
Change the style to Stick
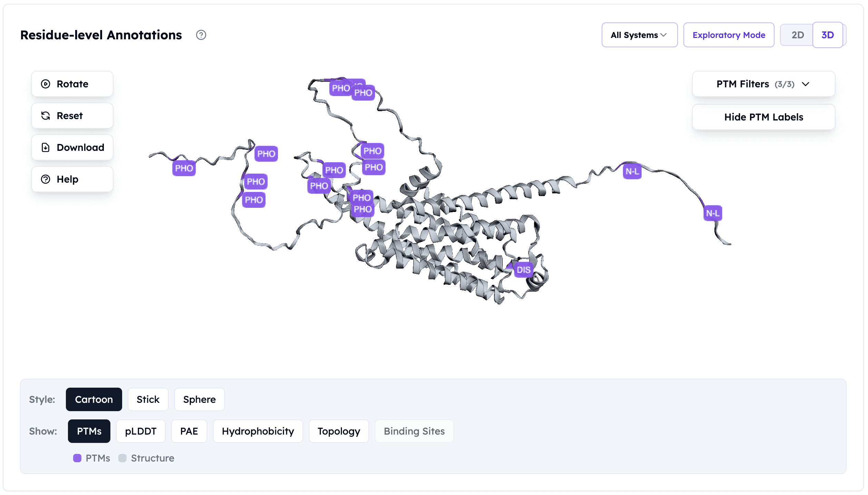click(x=148, y=399)
